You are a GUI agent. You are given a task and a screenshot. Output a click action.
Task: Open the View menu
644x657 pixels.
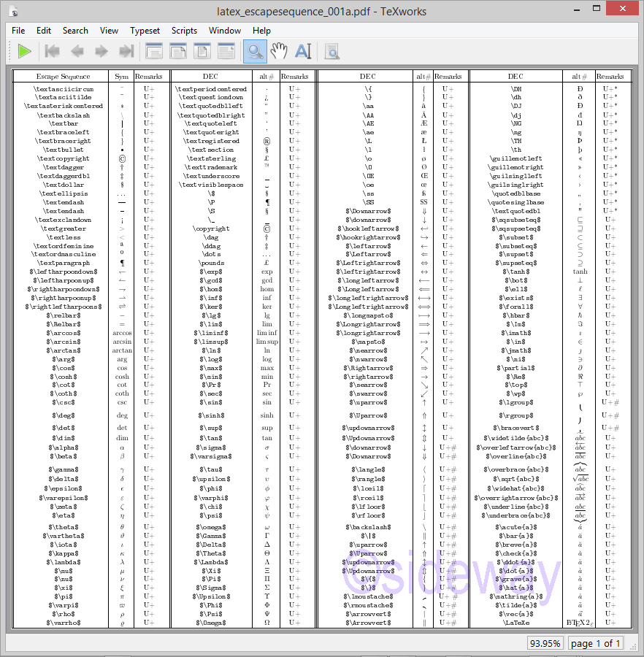109,31
